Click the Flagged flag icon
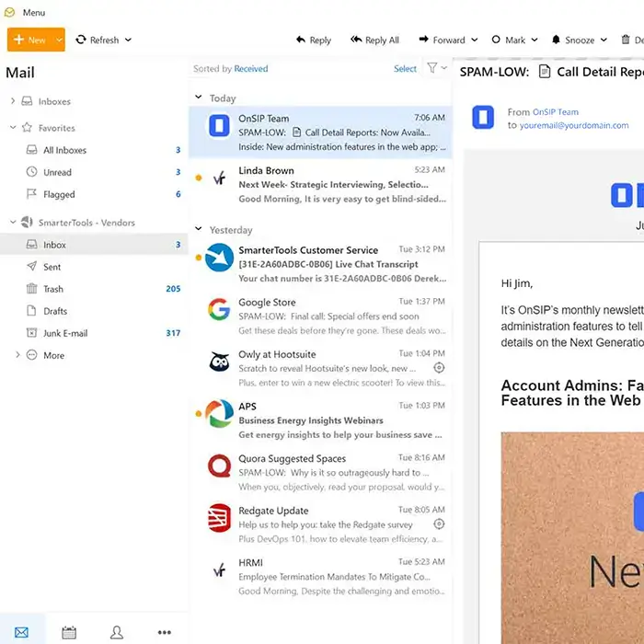 tap(31, 194)
